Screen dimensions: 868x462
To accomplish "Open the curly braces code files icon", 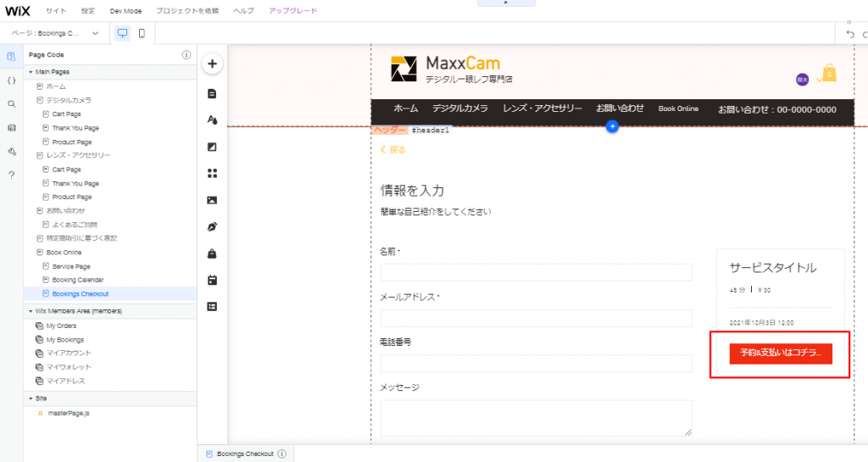I will [11, 81].
